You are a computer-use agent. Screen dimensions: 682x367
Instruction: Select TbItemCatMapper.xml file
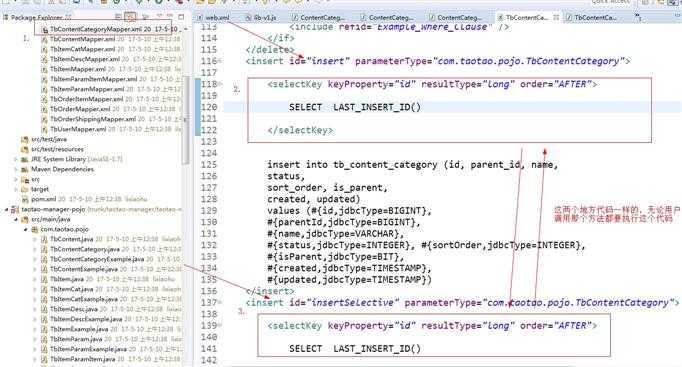pyautogui.click(x=82, y=49)
